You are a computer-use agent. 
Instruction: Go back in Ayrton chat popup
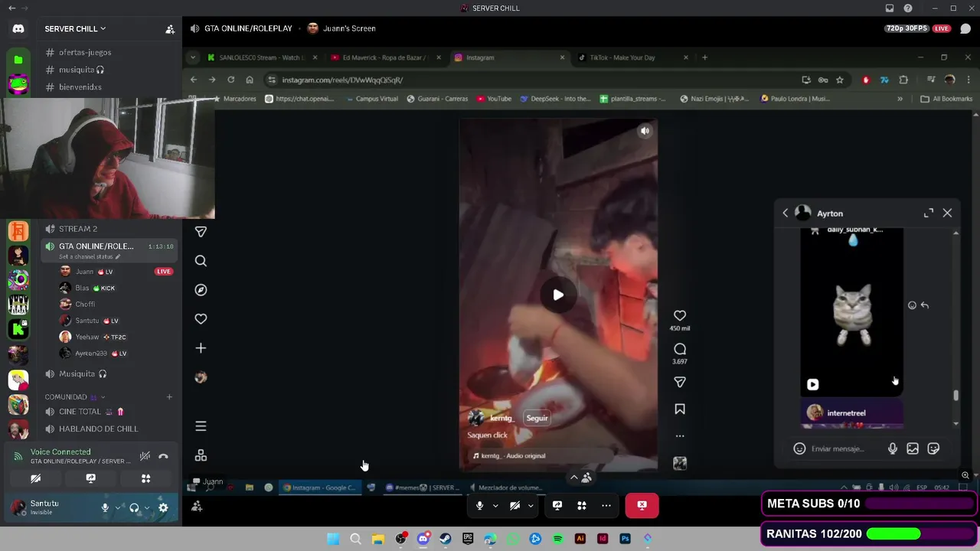[x=786, y=214]
